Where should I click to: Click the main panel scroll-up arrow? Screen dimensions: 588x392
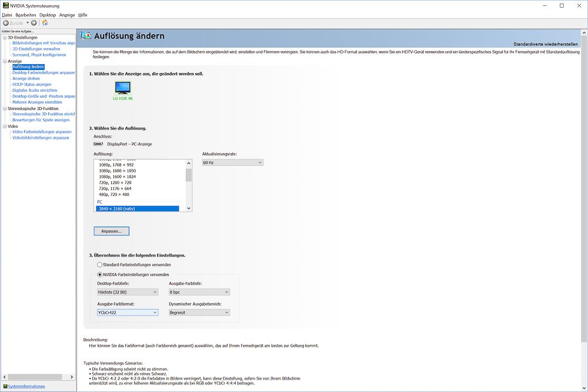pos(584,33)
